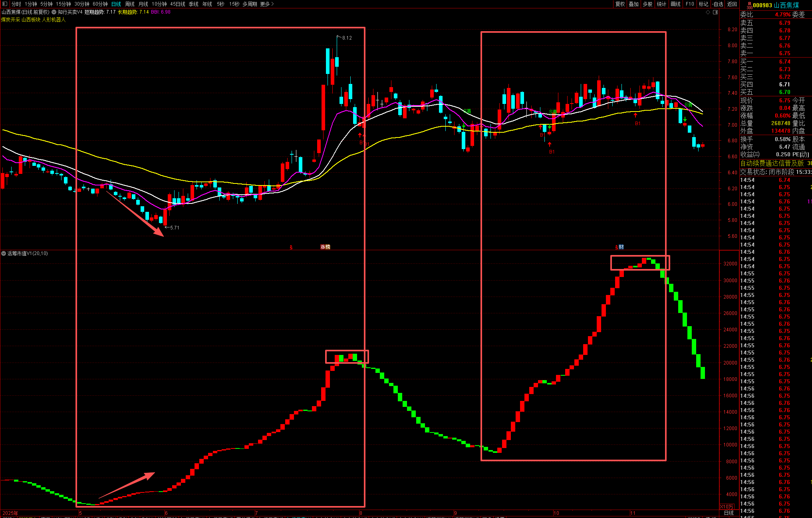The image size is (812, 518).
Task: Click the red S marker below chart
Action: pos(291,247)
